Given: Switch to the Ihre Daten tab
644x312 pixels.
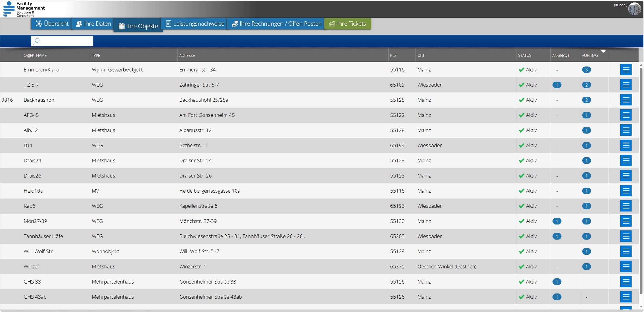Looking at the screenshot, I should (93, 24).
